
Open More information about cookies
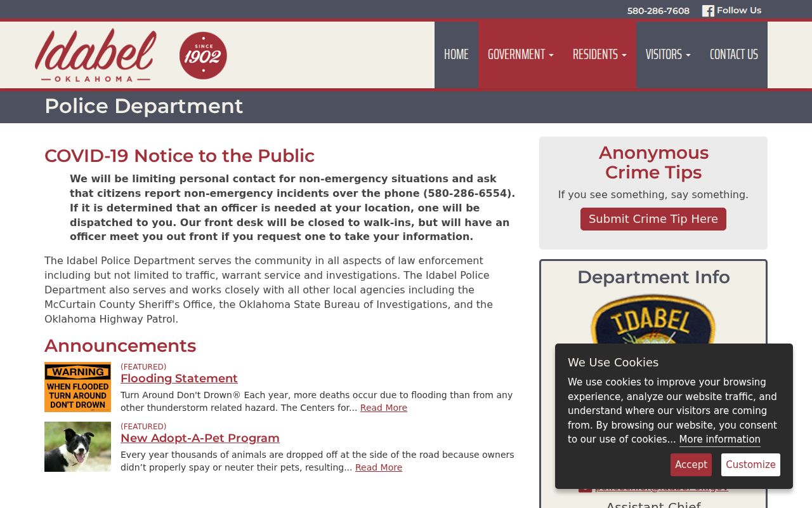pyautogui.click(x=719, y=439)
